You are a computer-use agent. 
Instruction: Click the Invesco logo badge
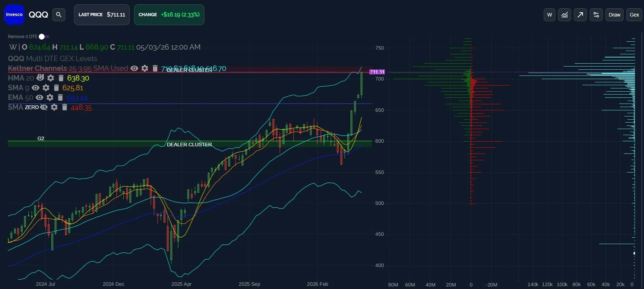[14, 15]
